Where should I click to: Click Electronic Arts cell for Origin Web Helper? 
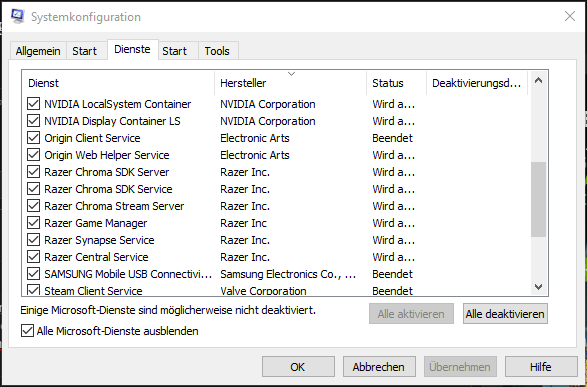pos(255,155)
